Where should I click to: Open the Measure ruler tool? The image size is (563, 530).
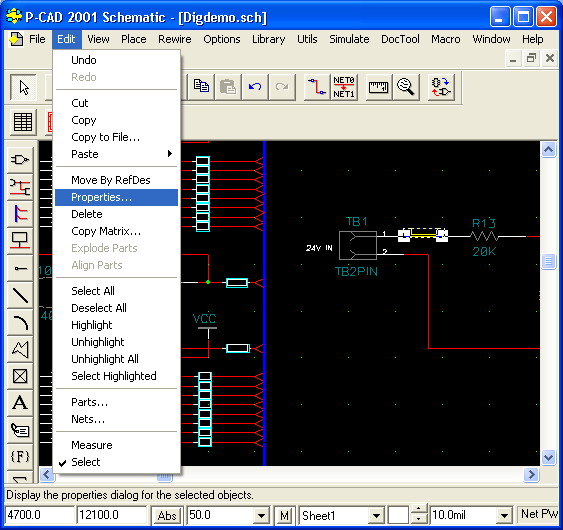(x=378, y=87)
